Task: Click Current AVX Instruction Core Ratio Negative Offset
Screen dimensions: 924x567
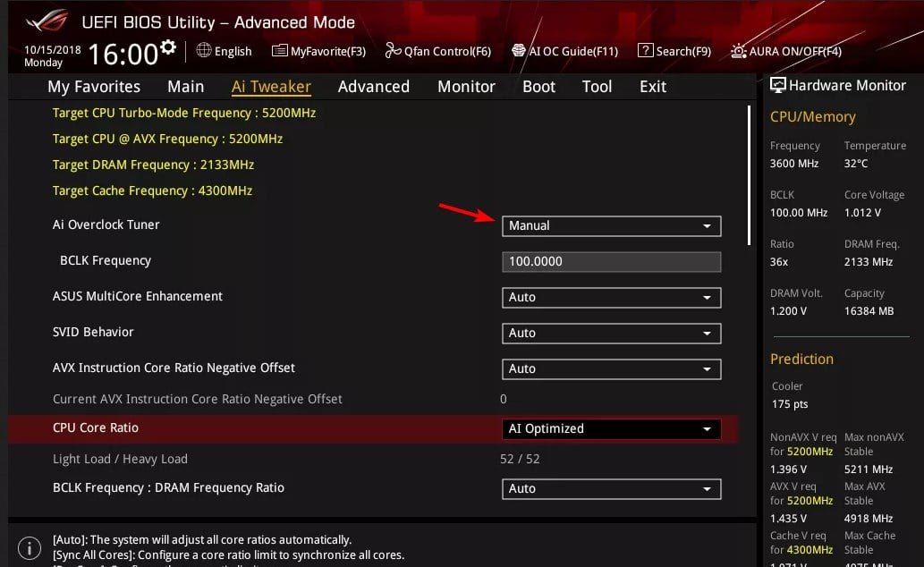Action: click(x=198, y=399)
